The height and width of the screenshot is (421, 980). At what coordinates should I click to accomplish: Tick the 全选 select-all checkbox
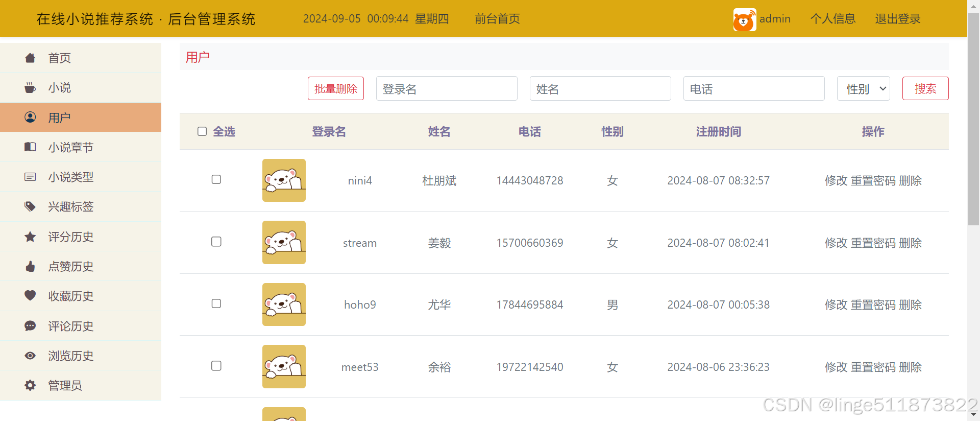coord(202,131)
